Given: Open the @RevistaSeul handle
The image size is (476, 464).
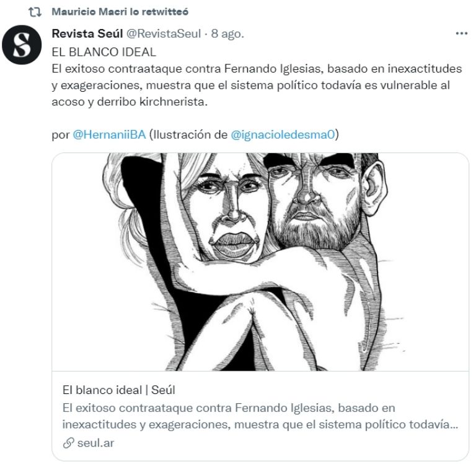Looking at the screenshot, I should tap(164, 33).
